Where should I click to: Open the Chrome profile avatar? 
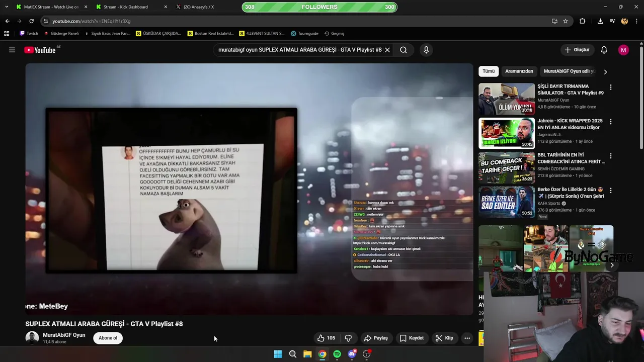[x=624, y=21]
